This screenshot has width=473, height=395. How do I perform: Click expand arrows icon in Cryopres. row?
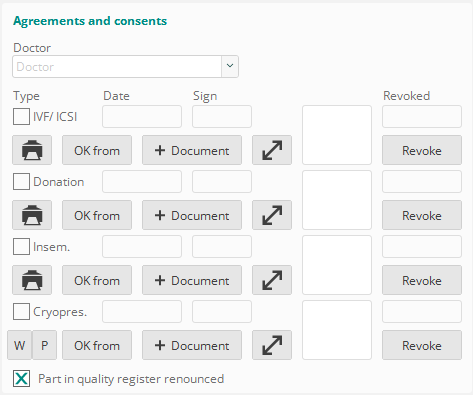[272, 345]
